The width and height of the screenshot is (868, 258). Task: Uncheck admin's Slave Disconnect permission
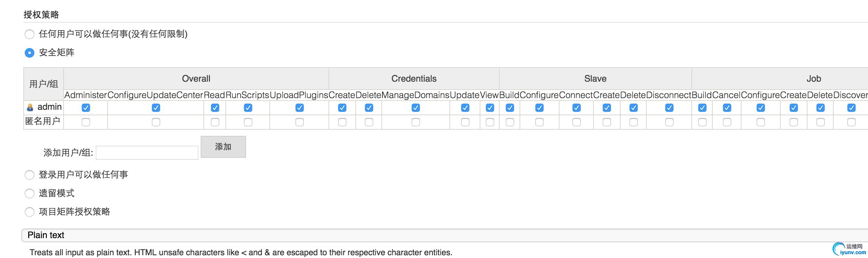[669, 108]
